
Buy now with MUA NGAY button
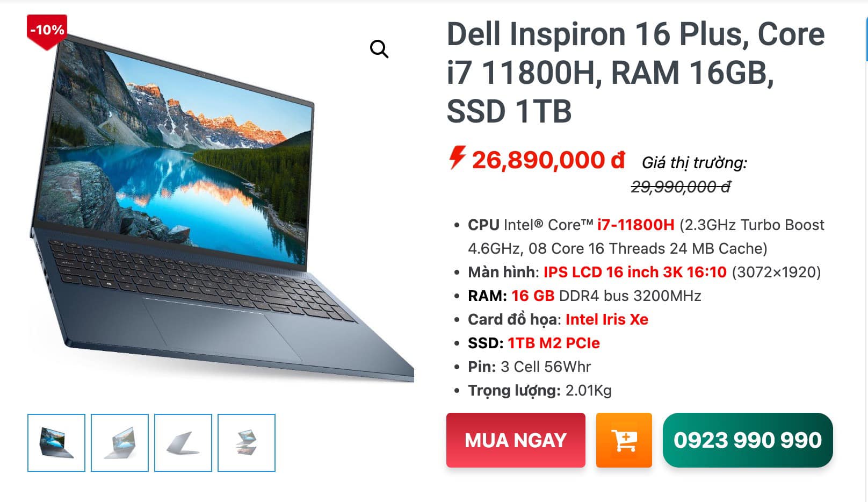[x=516, y=440]
